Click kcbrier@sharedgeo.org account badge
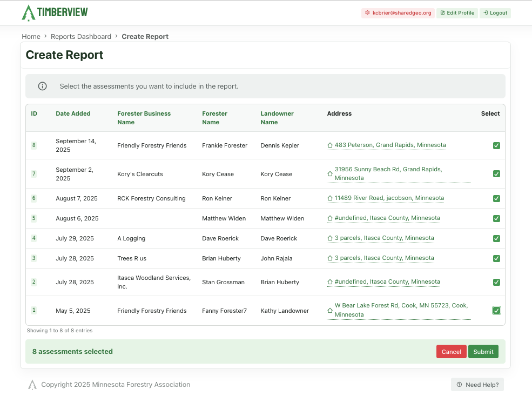 click(x=398, y=13)
